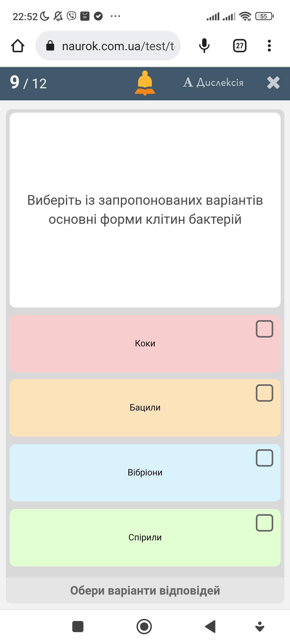The width and height of the screenshot is (290, 644).
Task: Select the pink Коки answer card
Action: 145,344
